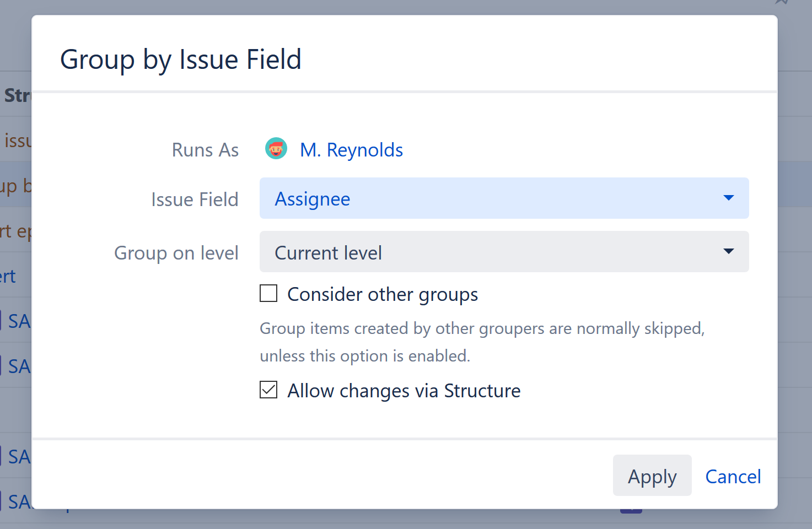
Task: Click the Group on level label
Action: 176,253
